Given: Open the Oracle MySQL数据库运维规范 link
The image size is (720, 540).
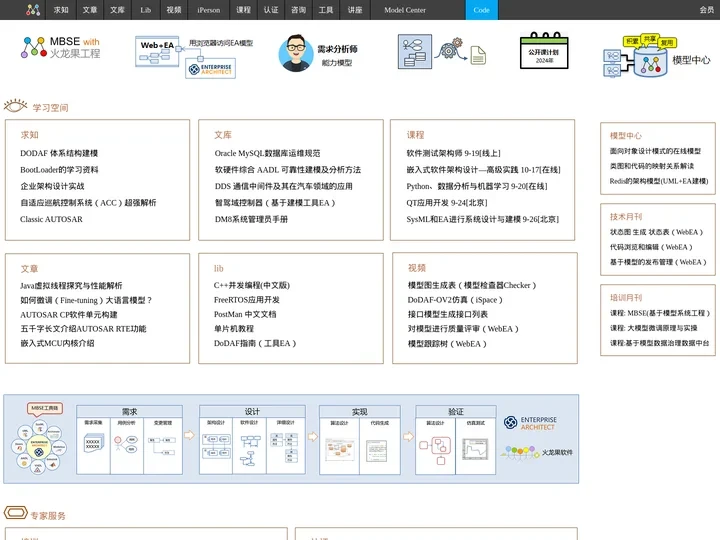Looking at the screenshot, I should (x=267, y=153).
